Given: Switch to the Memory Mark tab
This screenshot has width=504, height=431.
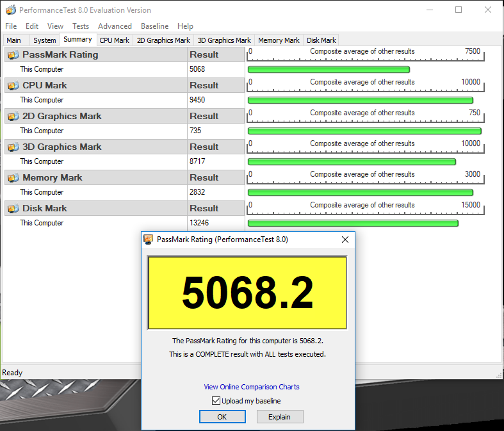Looking at the screenshot, I should click(279, 40).
